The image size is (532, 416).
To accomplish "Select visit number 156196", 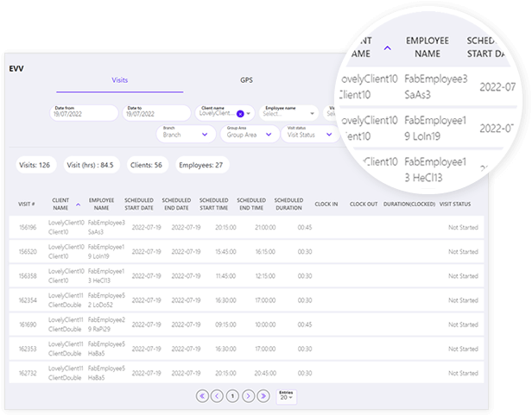I will point(28,228).
